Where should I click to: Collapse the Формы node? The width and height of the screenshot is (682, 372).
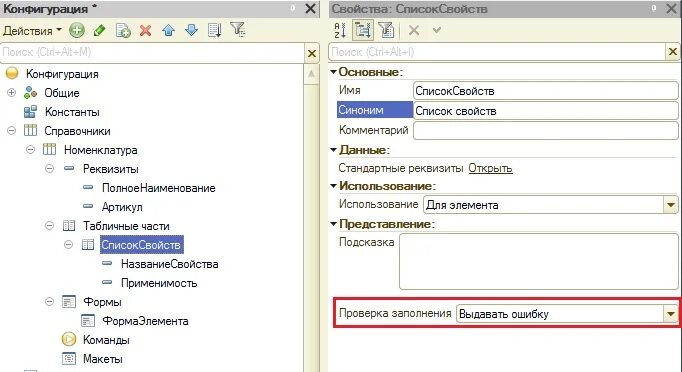[x=50, y=301]
